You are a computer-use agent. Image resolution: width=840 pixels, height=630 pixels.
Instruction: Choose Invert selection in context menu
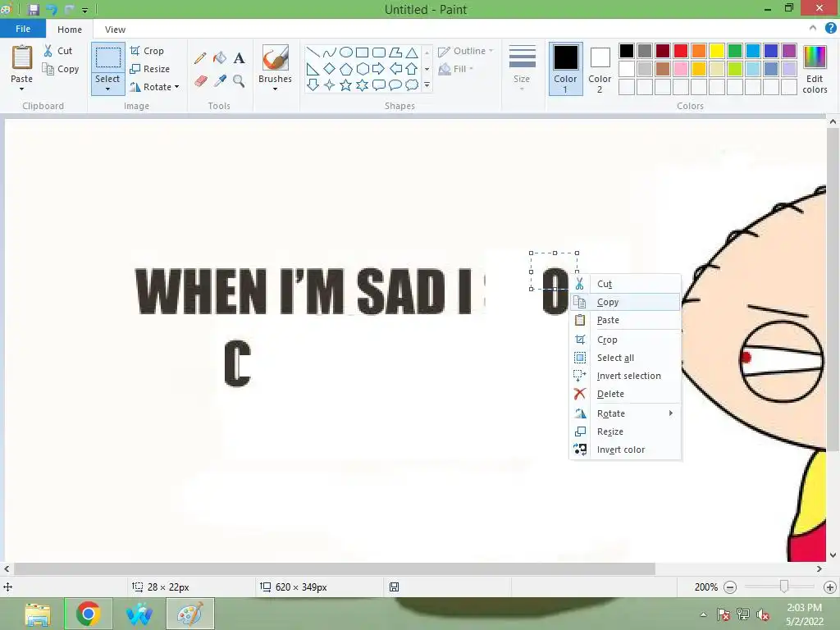(x=626, y=376)
